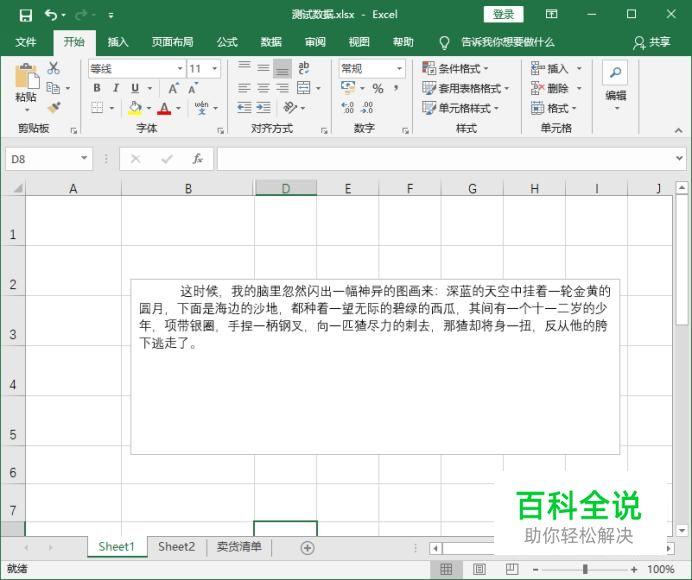
Task: Click the ribbon display options icon
Action: (551, 14)
